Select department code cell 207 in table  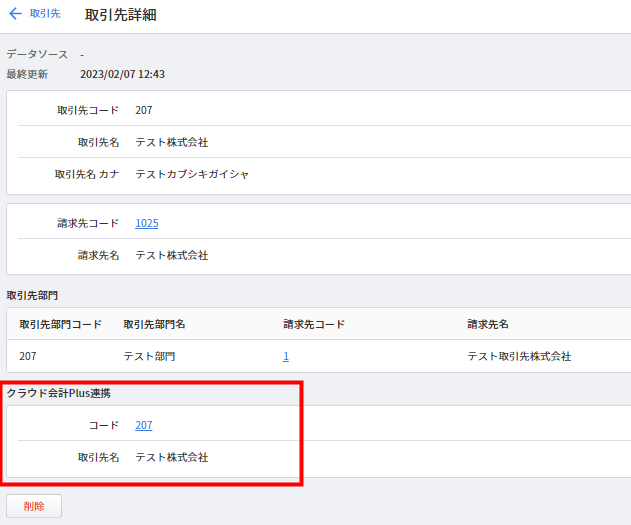click(x=28, y=356)
